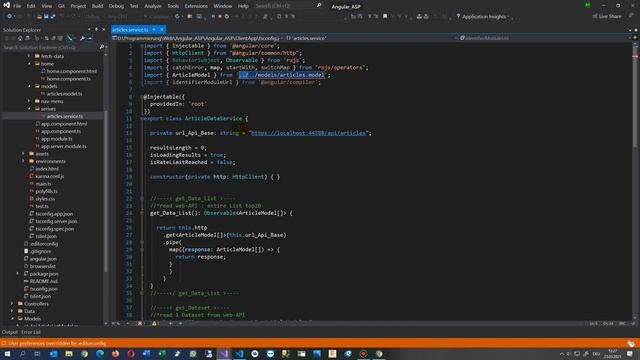Screen dimensions: 640x360
Task: Click the Solution Explorer properties wrench icon
Action: [82, 38]
